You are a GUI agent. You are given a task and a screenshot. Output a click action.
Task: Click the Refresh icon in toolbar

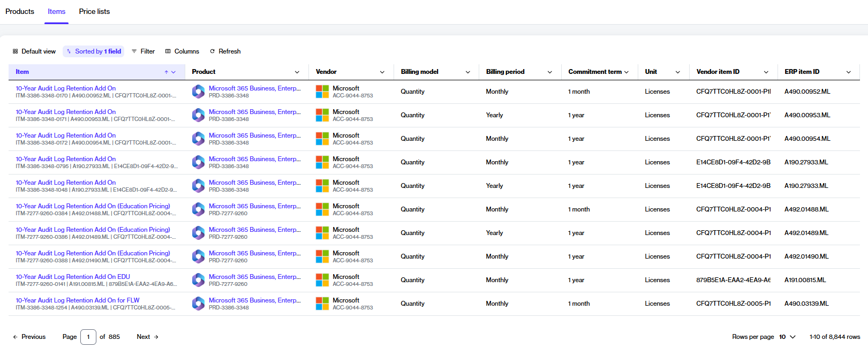213,51
